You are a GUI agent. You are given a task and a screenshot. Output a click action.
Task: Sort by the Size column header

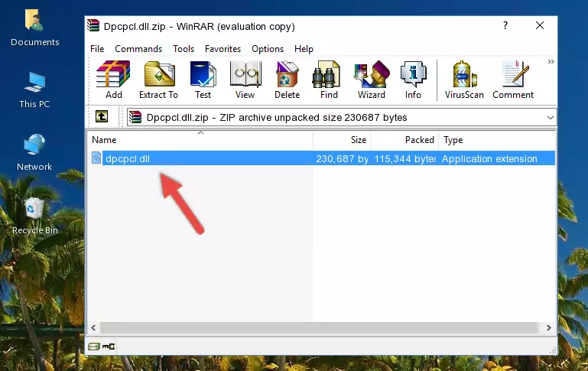tap(342, 140)
